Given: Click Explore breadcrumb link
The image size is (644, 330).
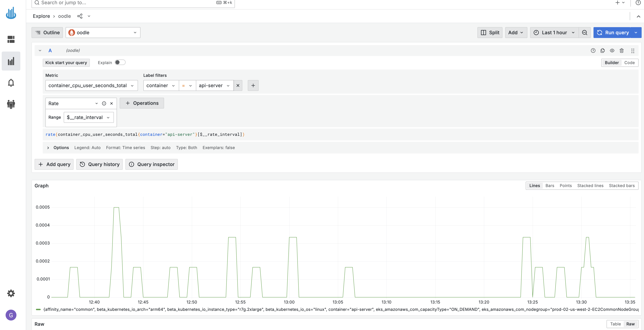Looking at the screenshot, I should point(41,16).
